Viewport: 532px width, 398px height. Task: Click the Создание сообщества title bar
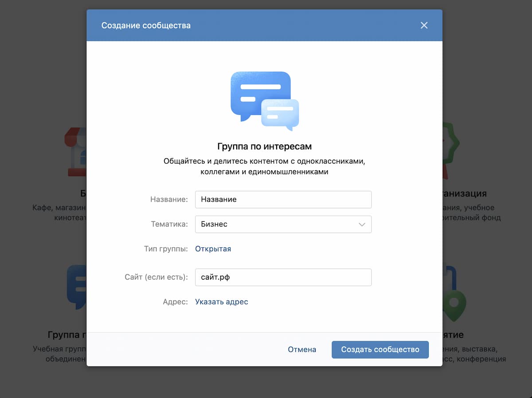[x=146, y=25]
